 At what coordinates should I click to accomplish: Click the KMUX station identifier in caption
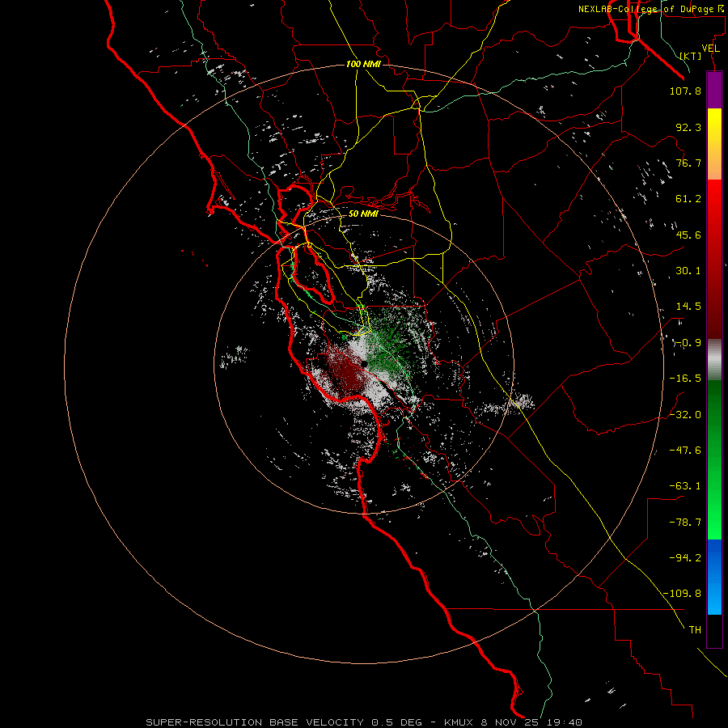tap(459, 722)
